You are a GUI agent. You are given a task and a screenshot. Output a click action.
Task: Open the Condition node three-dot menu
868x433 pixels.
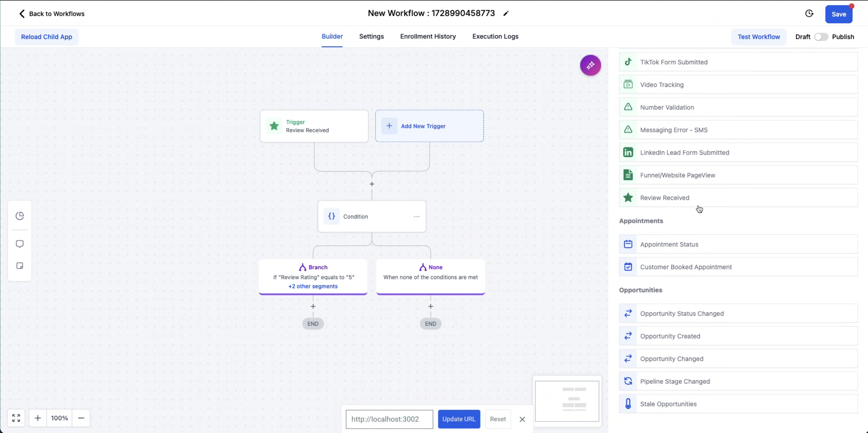tap(416, 217)
